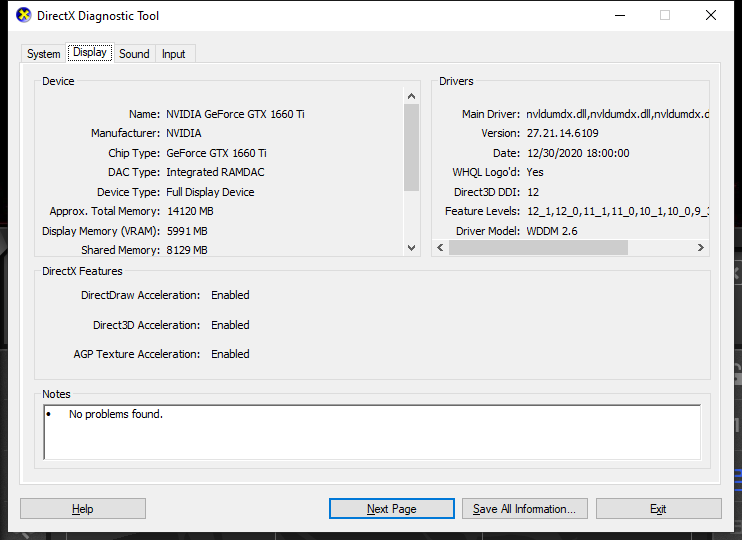
Task: Click the 'Display Memory (VRAM):' label
Action: pyautogui.click(x=101, y=231)
